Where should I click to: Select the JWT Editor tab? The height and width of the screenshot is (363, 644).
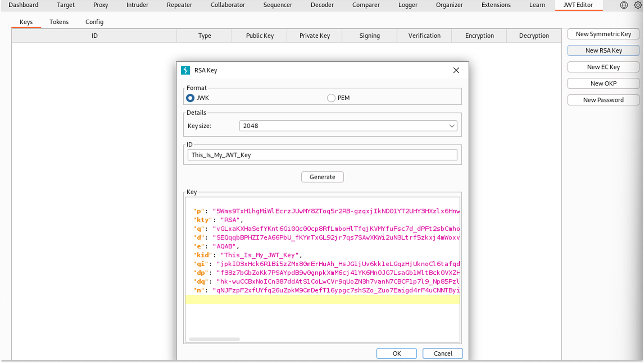click(x=579, y=5)
